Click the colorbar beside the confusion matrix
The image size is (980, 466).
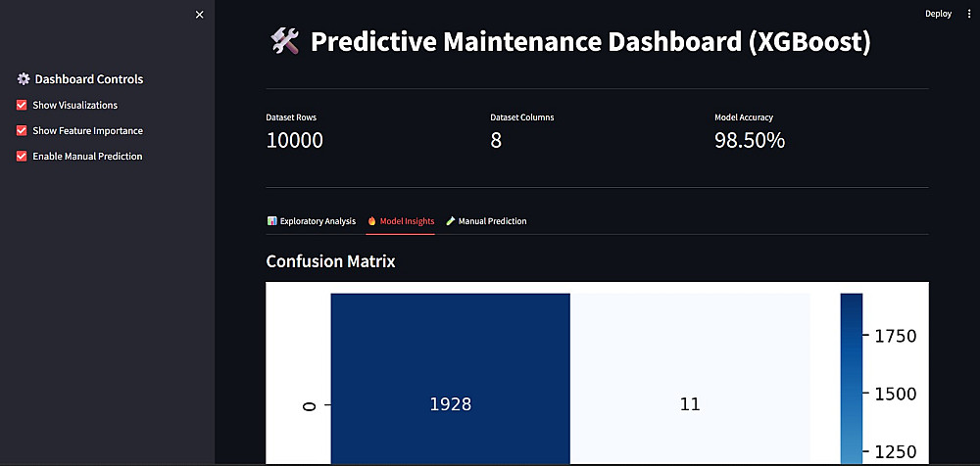(x=852, y=379)
